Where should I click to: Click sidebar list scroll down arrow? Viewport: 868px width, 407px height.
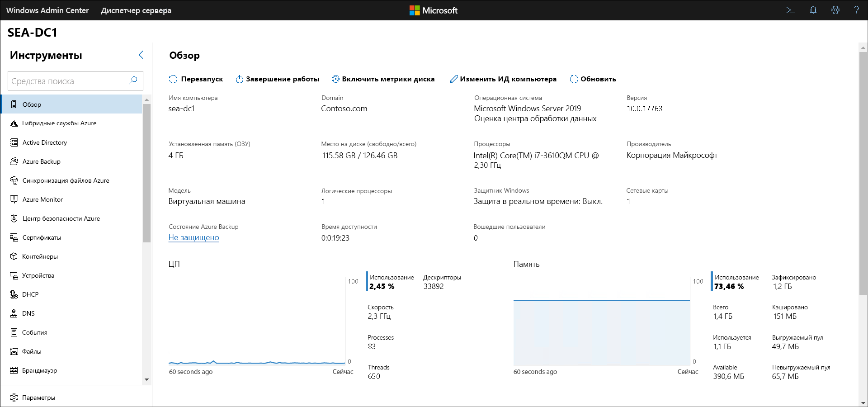(x=146, y=379)
